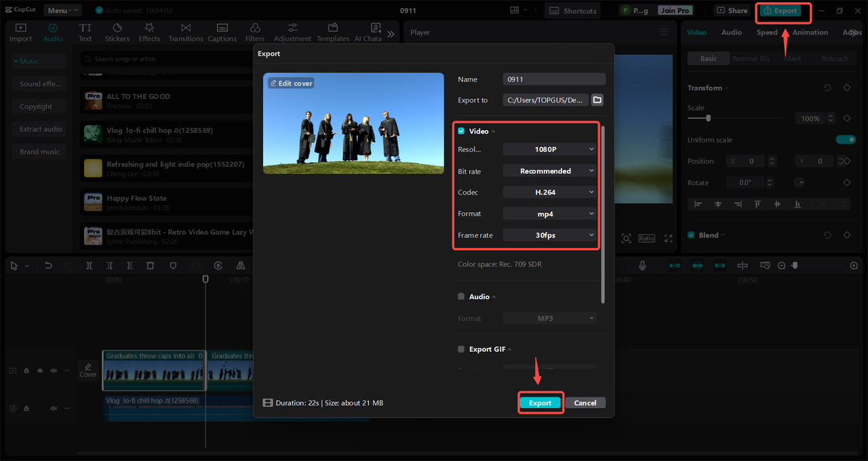Lock the video track
This screenshot has width=868, height=461.
(26, 371)
